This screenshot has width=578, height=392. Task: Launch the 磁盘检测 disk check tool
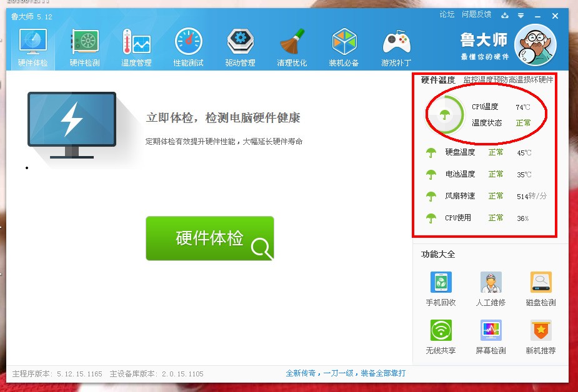pos(541,289)
